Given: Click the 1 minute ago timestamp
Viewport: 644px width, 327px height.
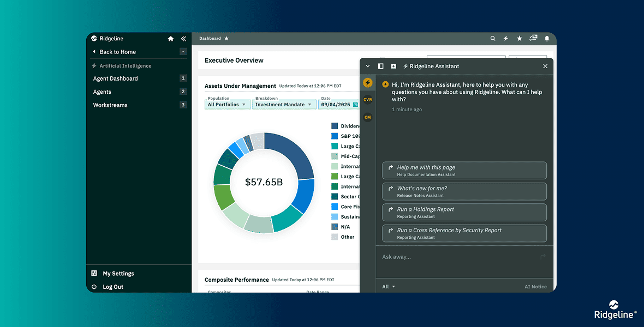Looking at the screenshot, I should click(x=407, y=110).
